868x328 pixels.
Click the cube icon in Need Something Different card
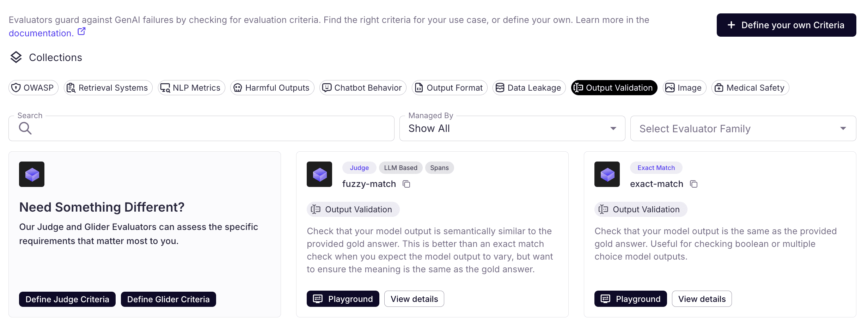click(x=32, y=174)
